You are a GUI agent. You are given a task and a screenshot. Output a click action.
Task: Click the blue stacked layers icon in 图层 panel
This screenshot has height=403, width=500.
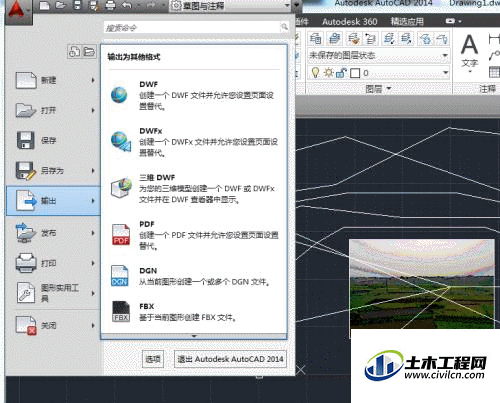[334, 39]
